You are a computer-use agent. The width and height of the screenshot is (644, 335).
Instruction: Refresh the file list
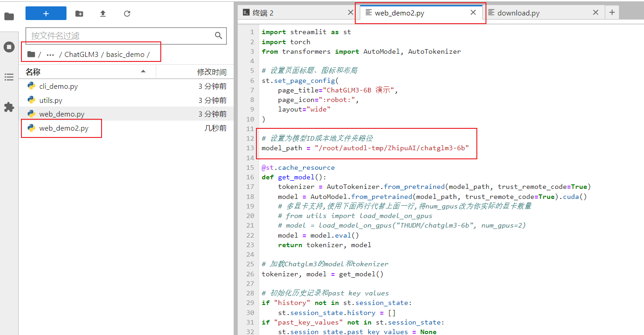tap(127, 14)
